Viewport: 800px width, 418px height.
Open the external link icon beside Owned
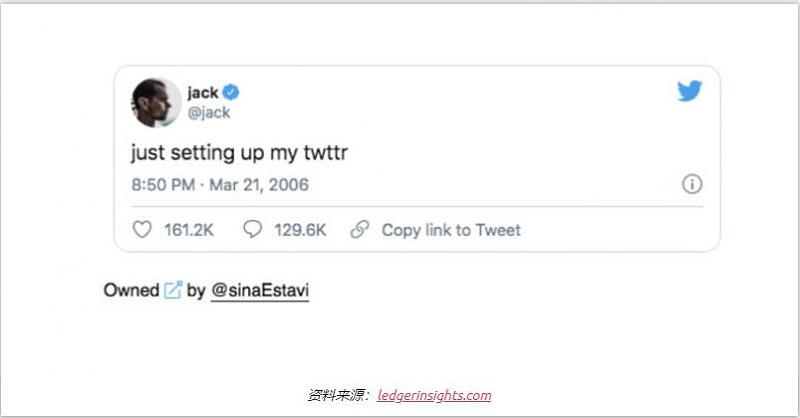click(x=173, y=290)
